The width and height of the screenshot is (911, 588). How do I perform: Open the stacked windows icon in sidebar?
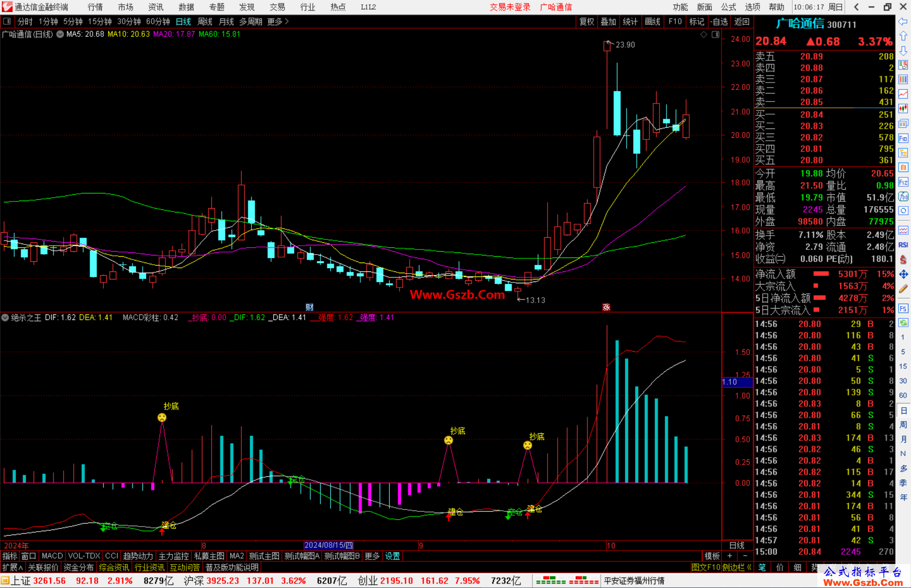(x=903, y=124)
